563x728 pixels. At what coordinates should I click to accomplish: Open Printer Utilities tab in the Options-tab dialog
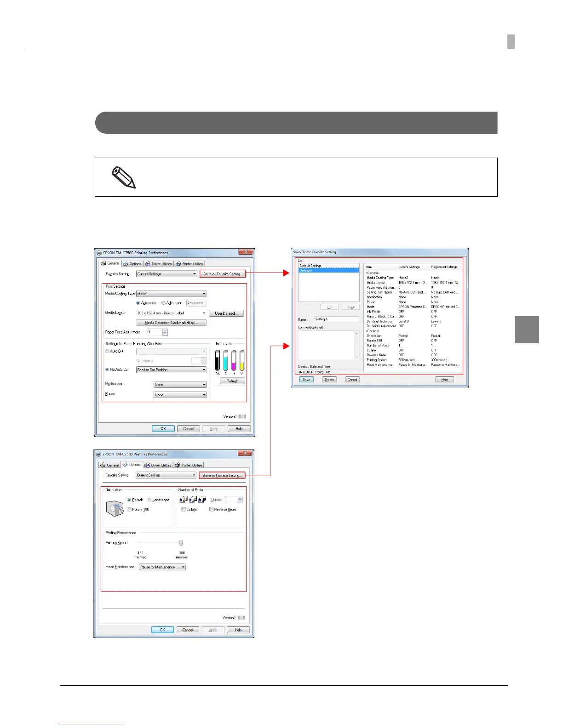189,465
